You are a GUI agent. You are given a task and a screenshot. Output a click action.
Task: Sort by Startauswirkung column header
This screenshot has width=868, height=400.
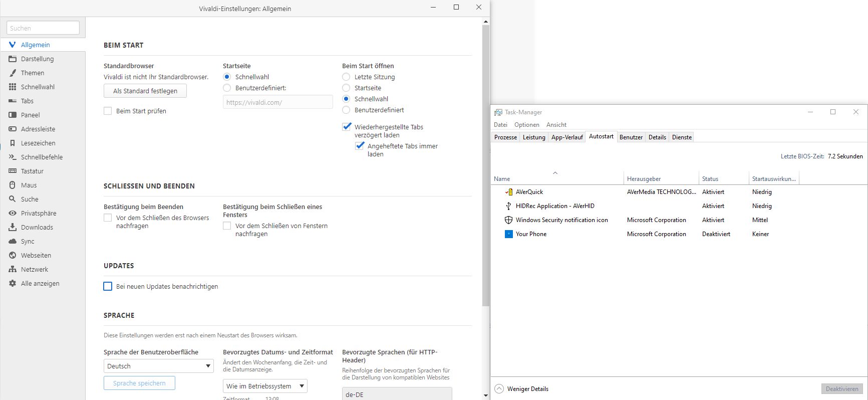(774, 178)
